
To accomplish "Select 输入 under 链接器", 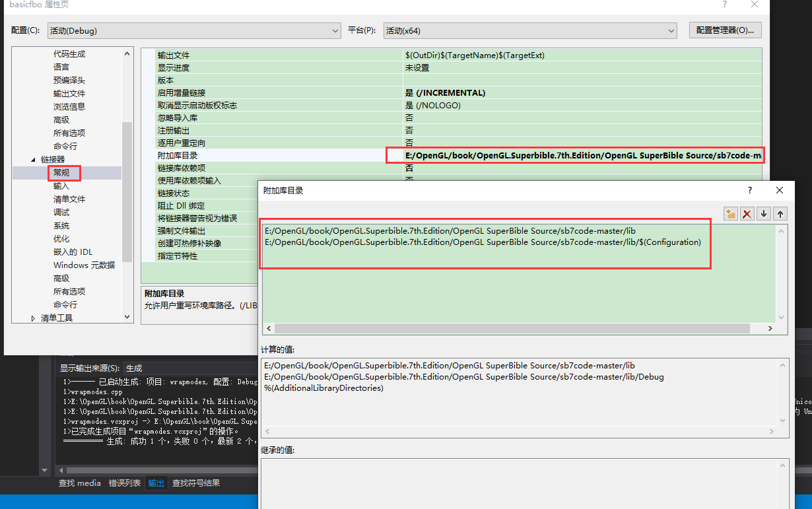I will (63, 186).
